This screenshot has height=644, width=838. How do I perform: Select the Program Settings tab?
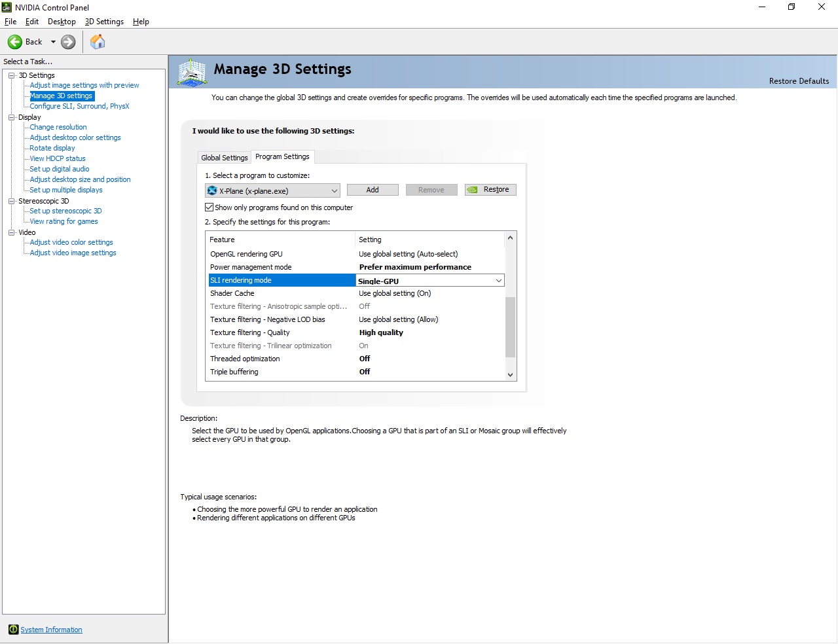282,156
